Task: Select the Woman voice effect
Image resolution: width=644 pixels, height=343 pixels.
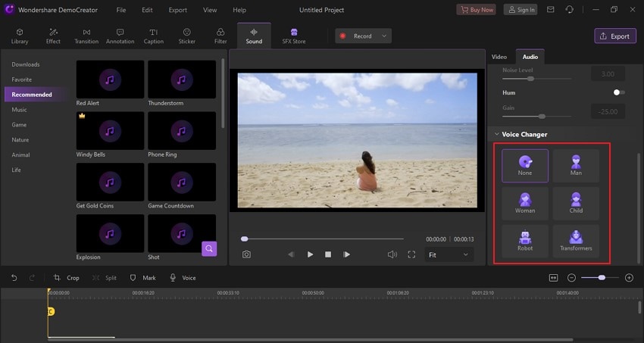Action: 525,204
